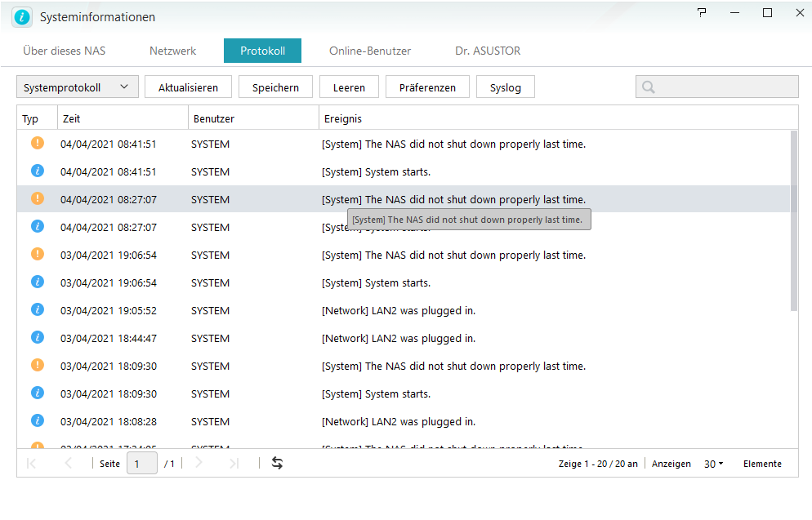This screenshot has width=812, height=520.
Task: Go to the previous page arrow
Action: tap(68, 463)
